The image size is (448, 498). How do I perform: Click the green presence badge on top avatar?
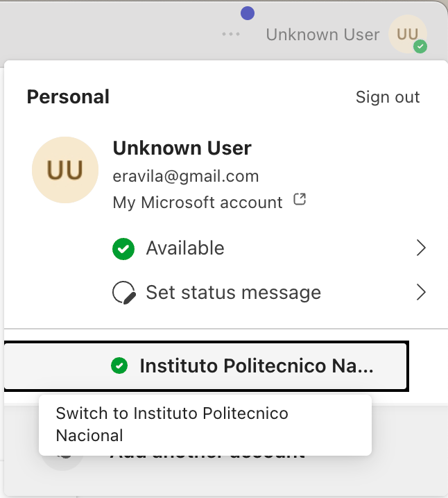coord(420,47)
